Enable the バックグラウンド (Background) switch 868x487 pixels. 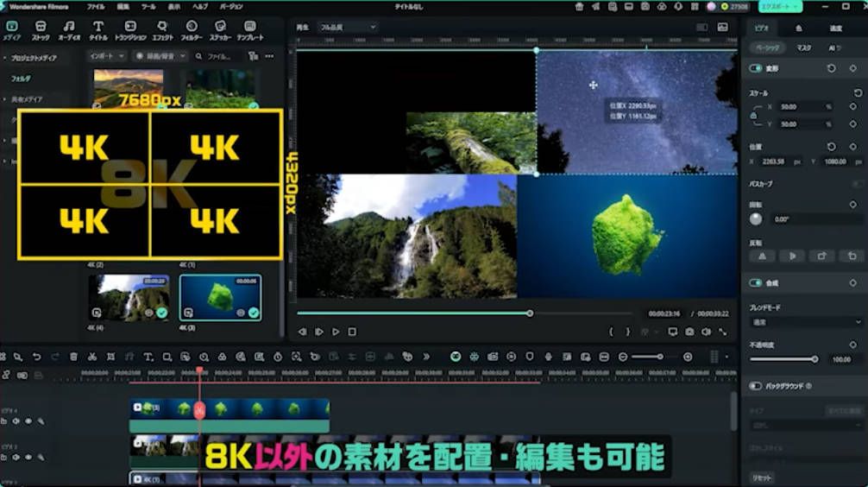pos(756,386)
